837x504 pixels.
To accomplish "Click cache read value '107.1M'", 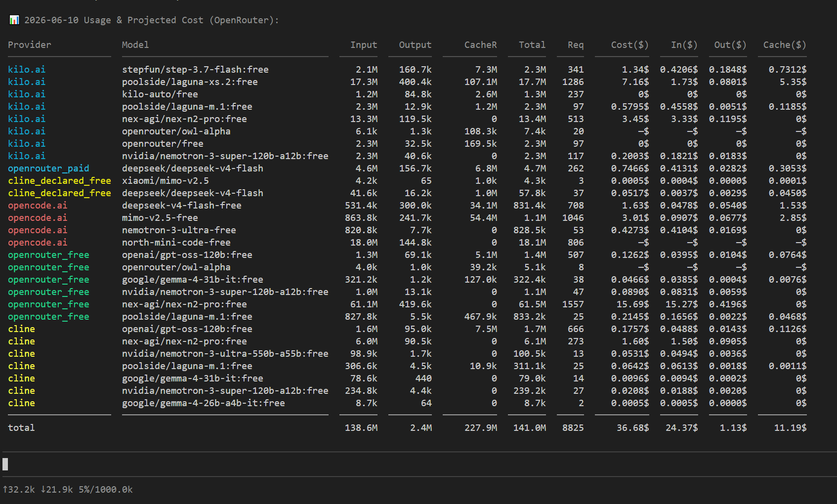I will point(480,82).
